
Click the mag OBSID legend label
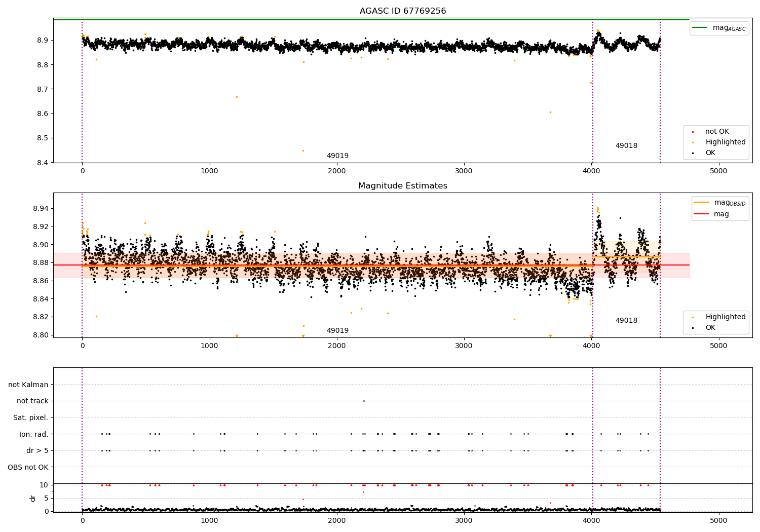(730, 203)
